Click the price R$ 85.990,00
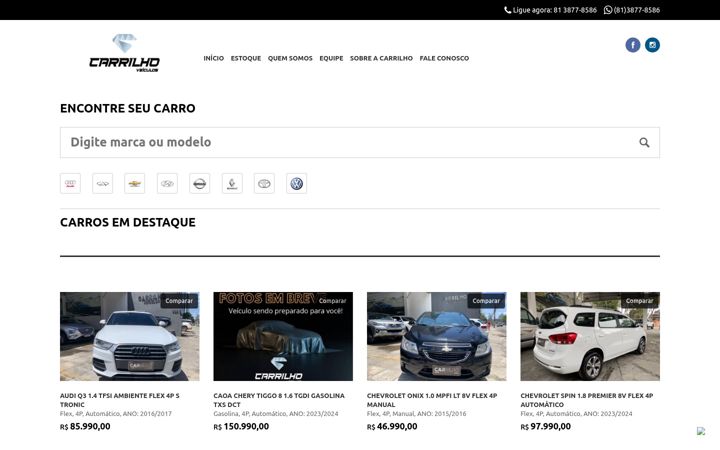The width and height of the screenshot is (720, 450). (x=85, y=427)
